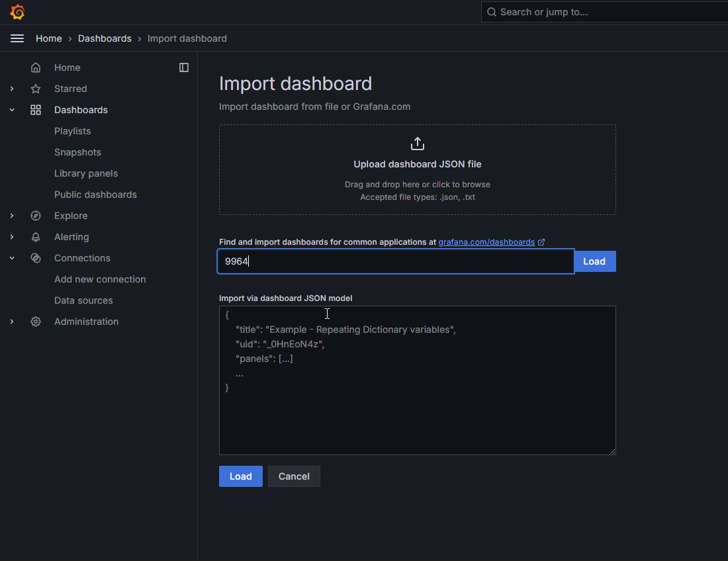Click the dock menu icon in sidebar
Screen dimensions: 728x561
point(184,67)
